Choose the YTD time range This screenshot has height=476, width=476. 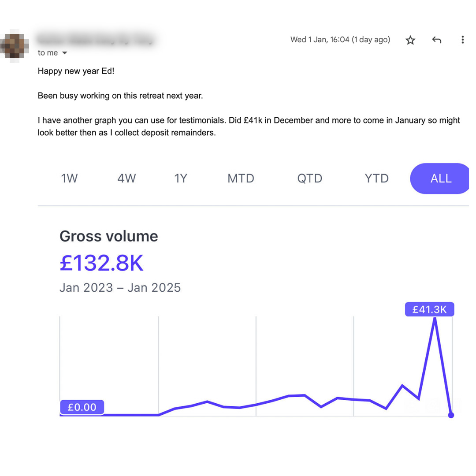(x=376, y=178)
